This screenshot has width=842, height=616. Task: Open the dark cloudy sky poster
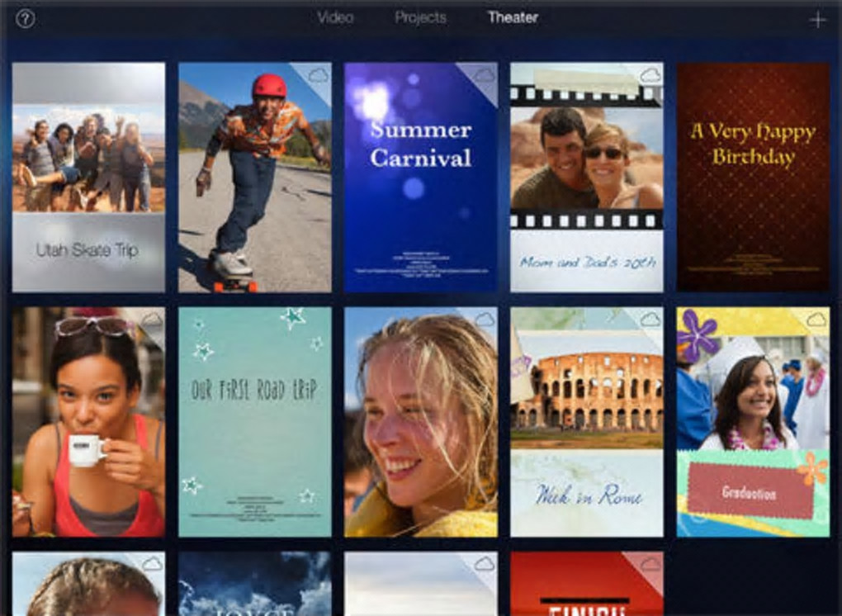[x=255, y=584]
